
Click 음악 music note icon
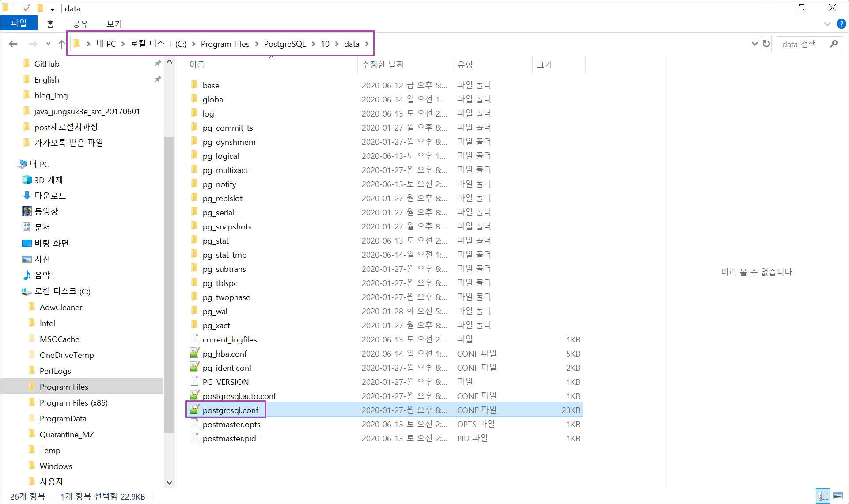click(27, 275)
